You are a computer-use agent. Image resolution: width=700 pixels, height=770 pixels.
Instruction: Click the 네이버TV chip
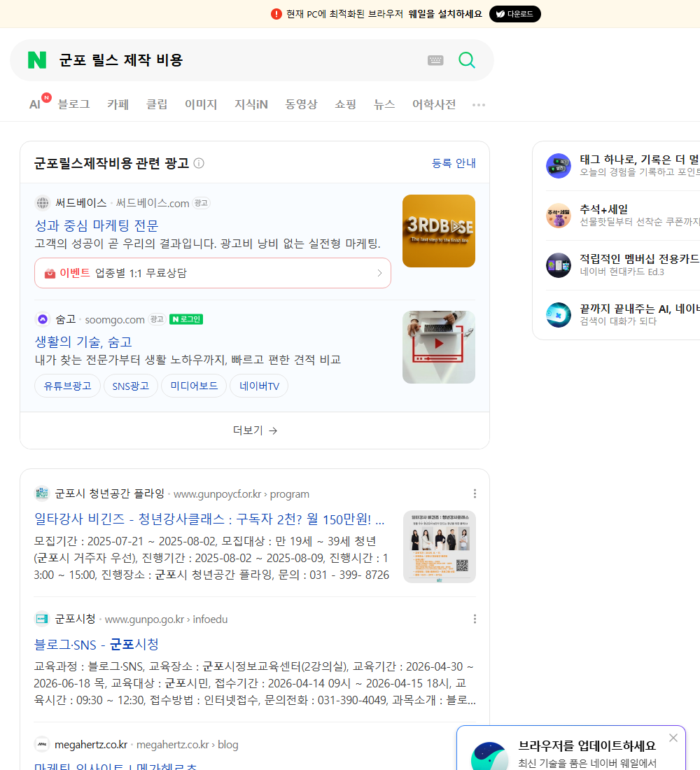pos(259,386)
